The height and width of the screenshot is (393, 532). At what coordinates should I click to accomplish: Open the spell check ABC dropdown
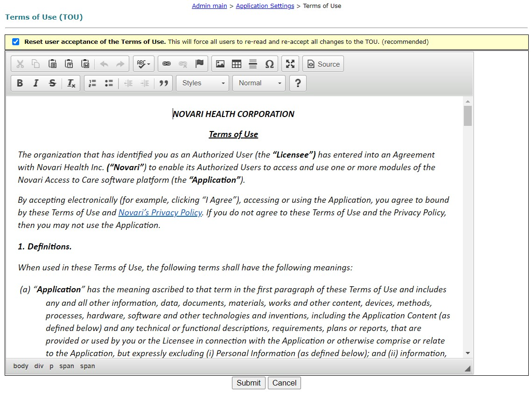pos(144,64)
